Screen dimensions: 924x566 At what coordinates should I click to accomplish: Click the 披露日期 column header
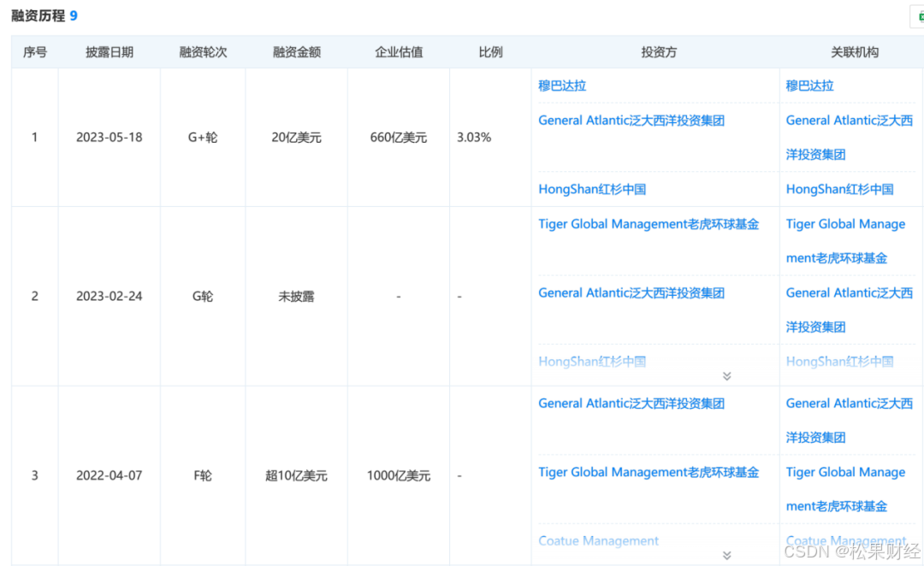coord(109,52)
